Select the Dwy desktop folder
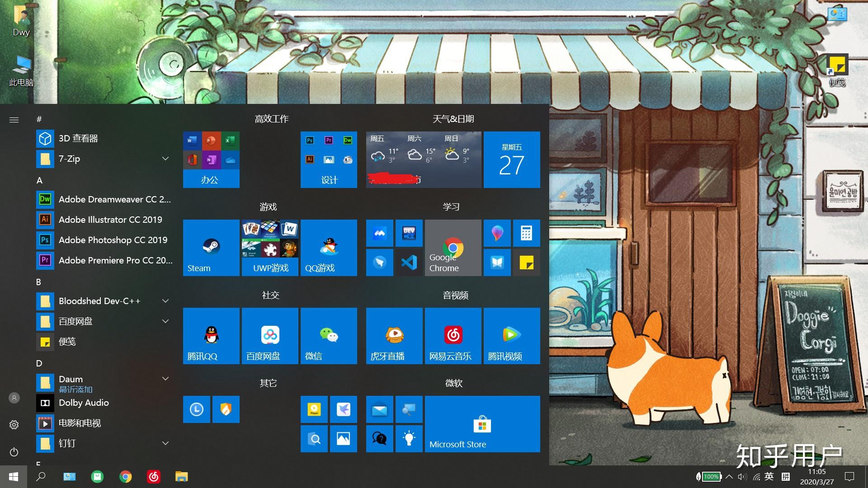Viewport: 868px width, 488px height. [x=21, y=21]
